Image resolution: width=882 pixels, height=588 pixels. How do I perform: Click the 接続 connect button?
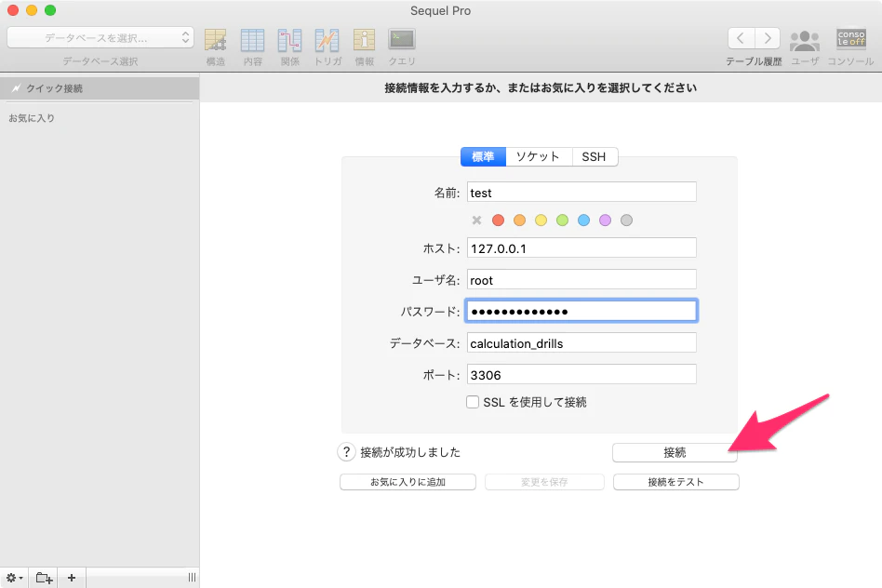pos(675,452)
